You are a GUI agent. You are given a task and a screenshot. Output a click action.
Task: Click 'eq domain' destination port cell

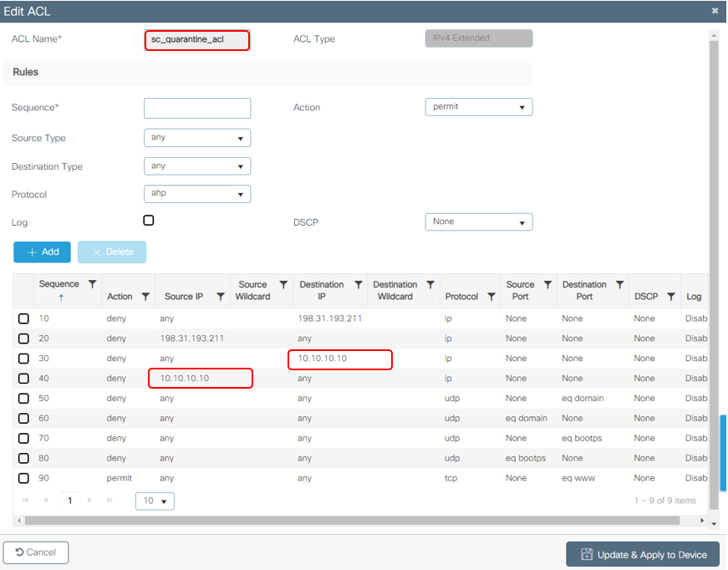(583, 399)
